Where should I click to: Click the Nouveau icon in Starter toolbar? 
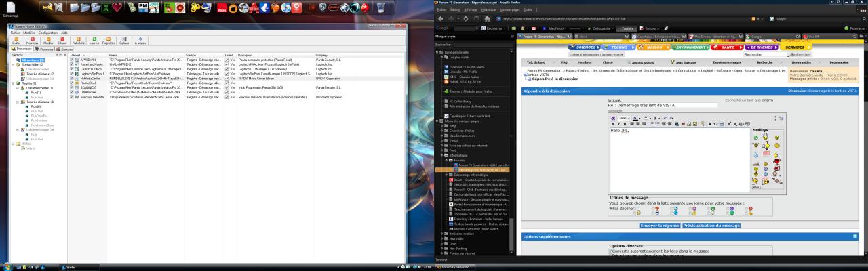pyautogui.click(x=33, y=39)
